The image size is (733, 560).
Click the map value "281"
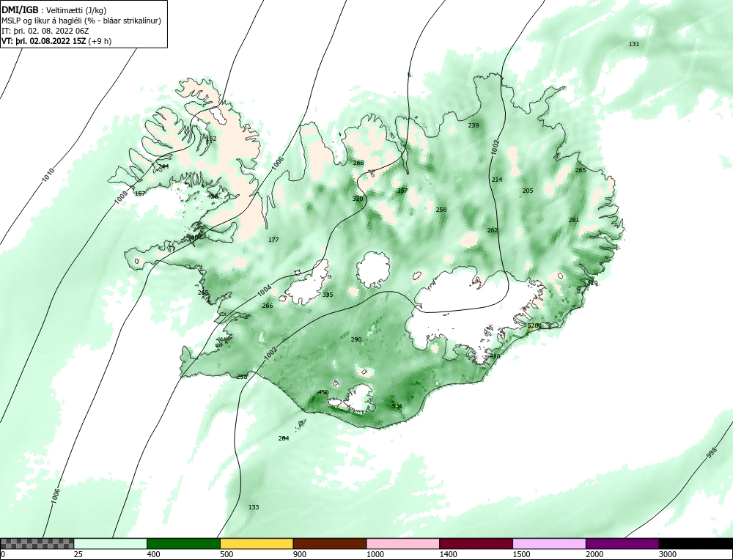[x=574, y=220]
